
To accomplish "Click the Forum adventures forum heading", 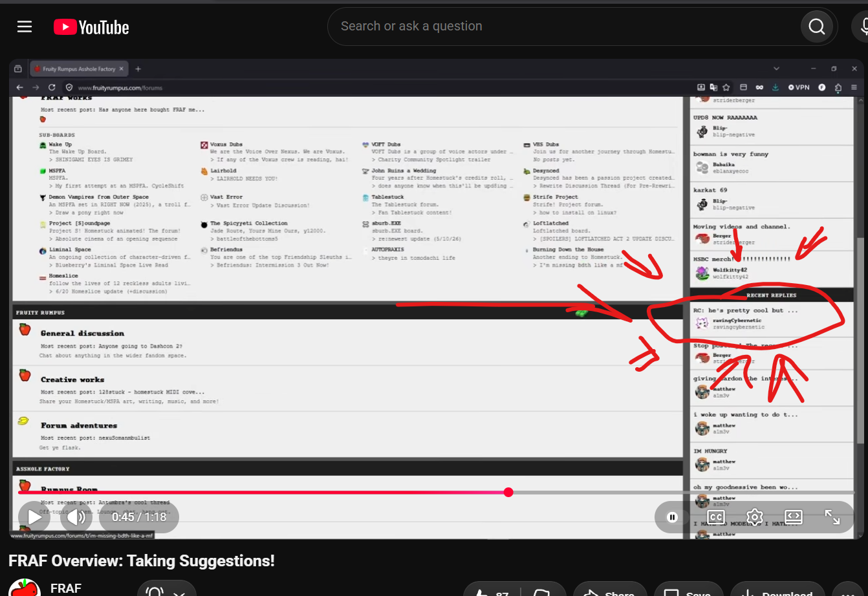I will [79, 426].
